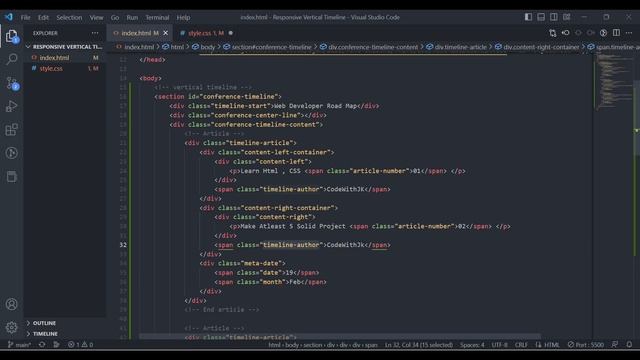Open the Search view in activity bar

[x=12, y=59]
